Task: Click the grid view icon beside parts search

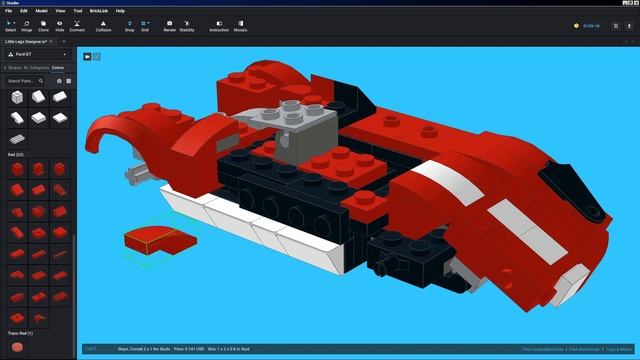Action: (69, 81)
